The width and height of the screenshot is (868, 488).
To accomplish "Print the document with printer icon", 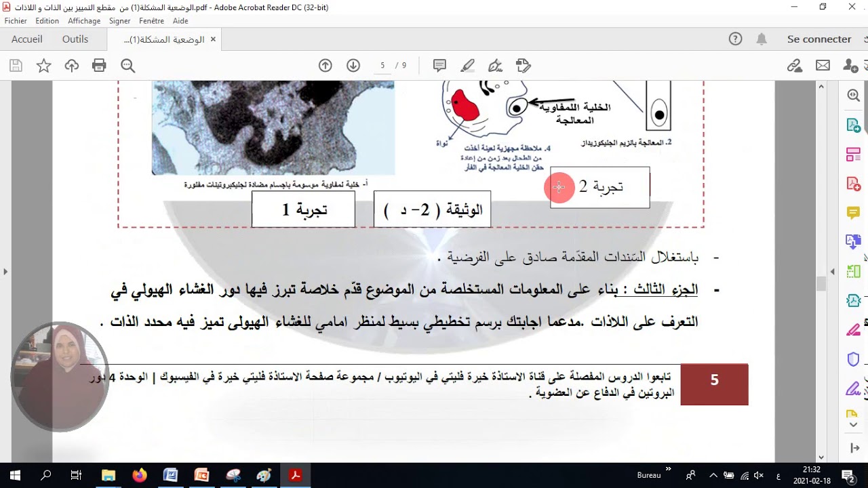I will [99, 66].
